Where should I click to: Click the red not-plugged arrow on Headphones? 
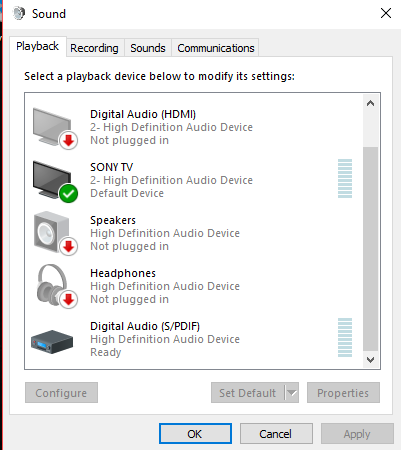[x=69, y=299]
